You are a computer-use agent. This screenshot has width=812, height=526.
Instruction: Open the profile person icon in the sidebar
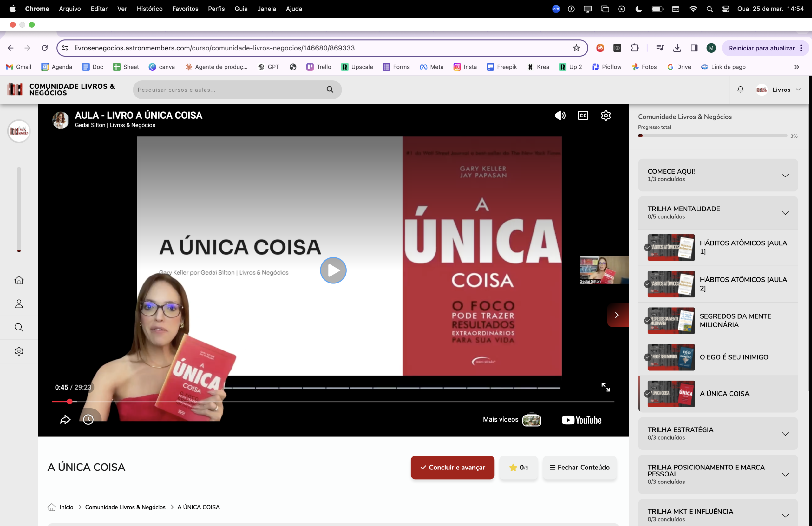(19, 304)
